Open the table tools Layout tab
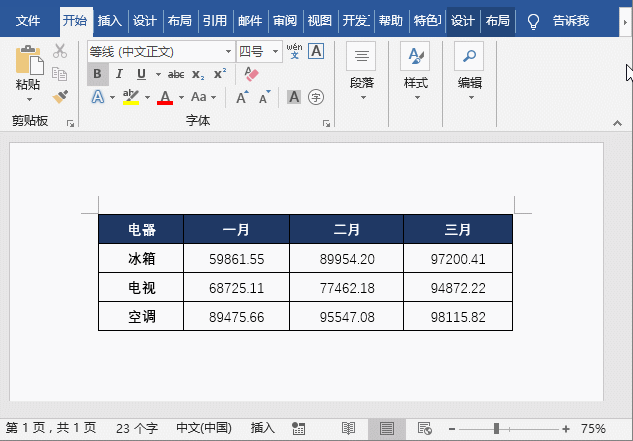Image resolution: width=633 pixels, height=441 pixels. pyautogui.click(x=497, y=21)
